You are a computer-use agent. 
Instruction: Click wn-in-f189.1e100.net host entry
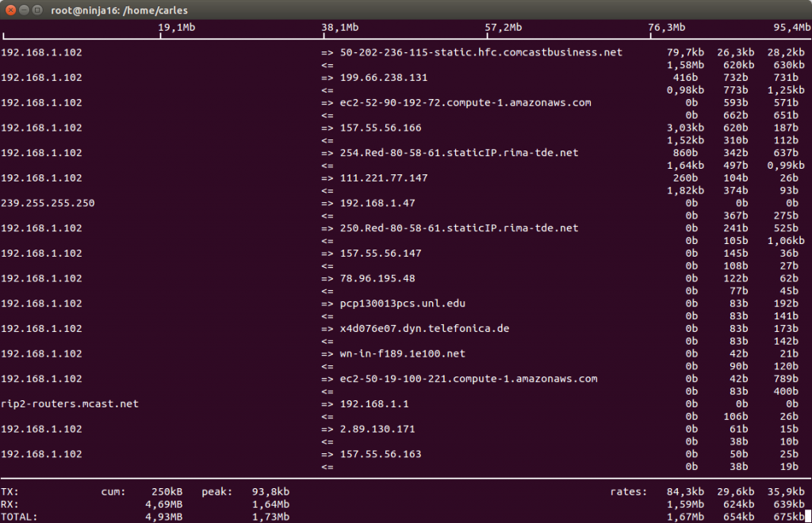[402, 353]
